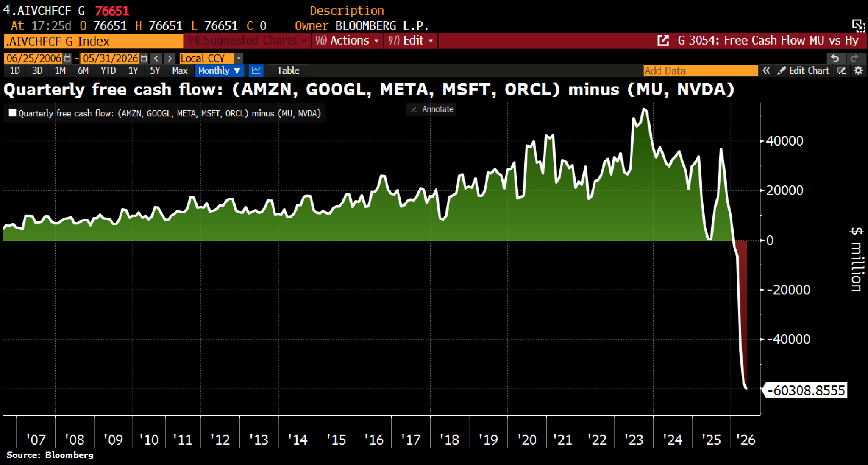The width and height of the screenshot is (868, 465).
Task: Shift date range forward with right arrow
Action: click(170, 58)
